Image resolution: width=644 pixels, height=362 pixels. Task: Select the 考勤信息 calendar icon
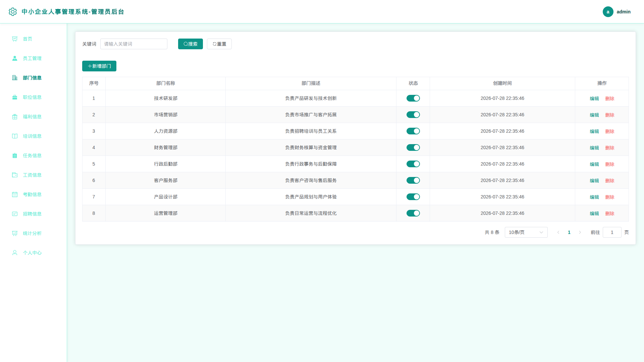(x=15, y=194)
